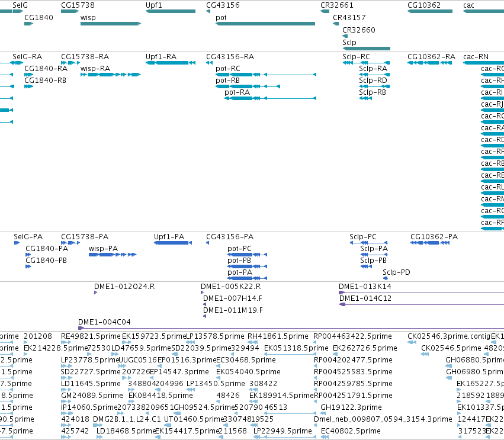
Task: Click the CG43156-PA CDS label
Action: tap(230, 236)
